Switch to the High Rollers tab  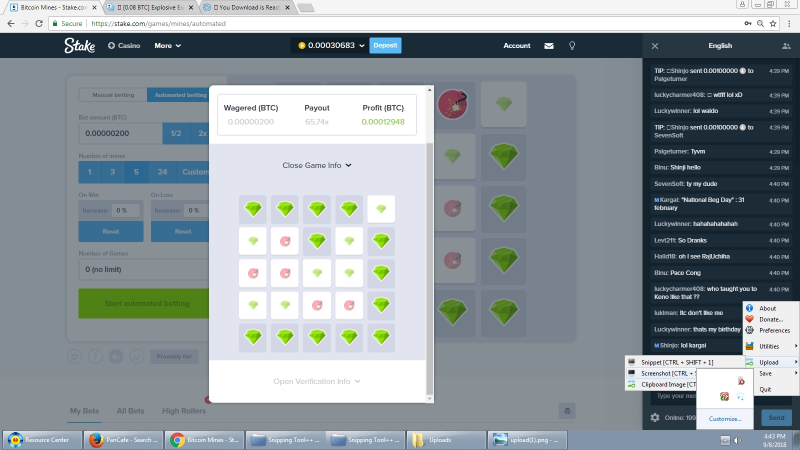pos(184,411)
